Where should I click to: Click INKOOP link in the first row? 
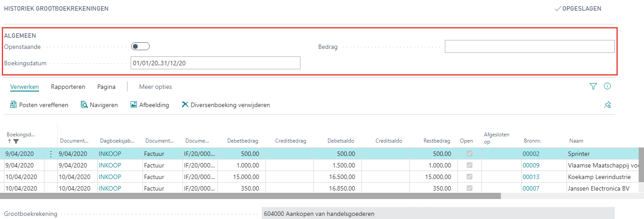click(x=110, y=154)
